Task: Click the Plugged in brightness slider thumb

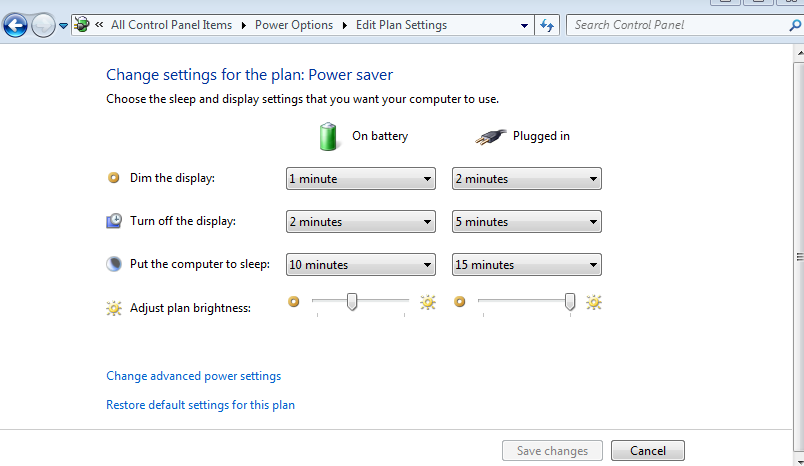Action: [570, 302]
